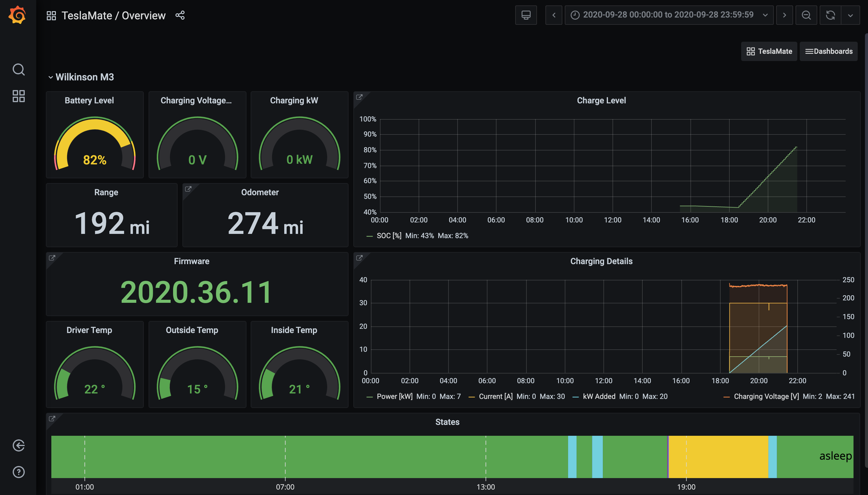This screenshot has height=495, width=868.
Task: Open the Driver Temp panel title menu
Action: tap(89, 330)
